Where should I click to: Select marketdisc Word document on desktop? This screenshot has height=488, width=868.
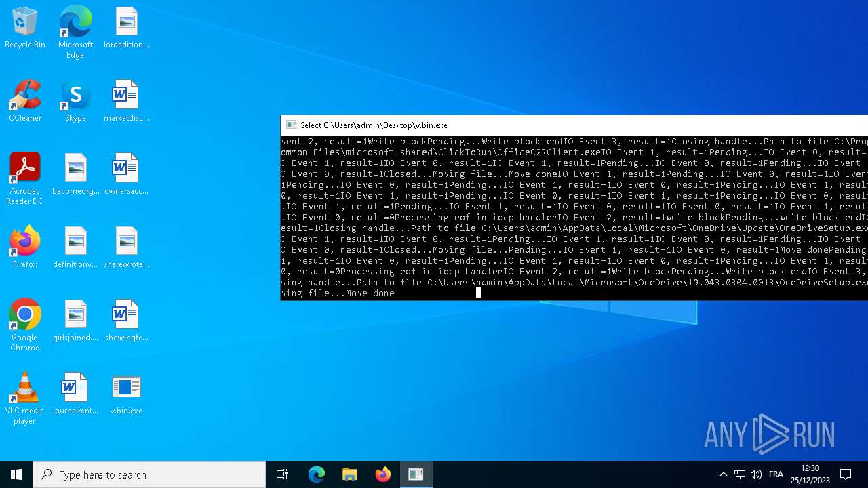point(126,102)
